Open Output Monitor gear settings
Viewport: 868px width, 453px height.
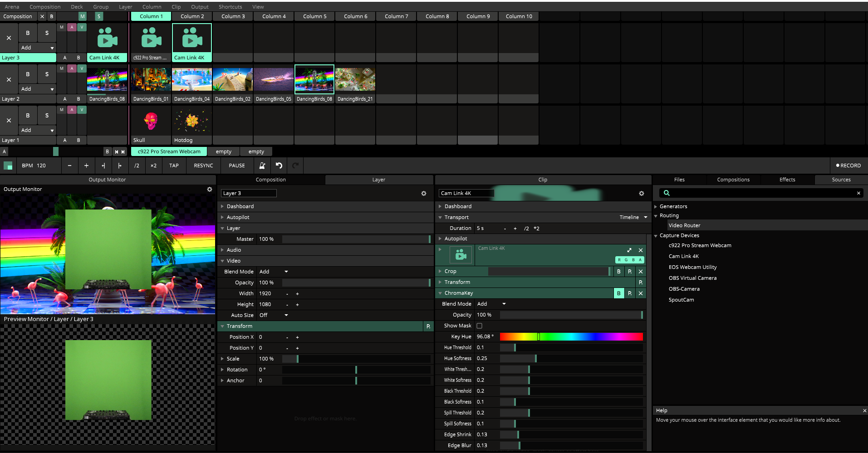(x=210, y=190)
